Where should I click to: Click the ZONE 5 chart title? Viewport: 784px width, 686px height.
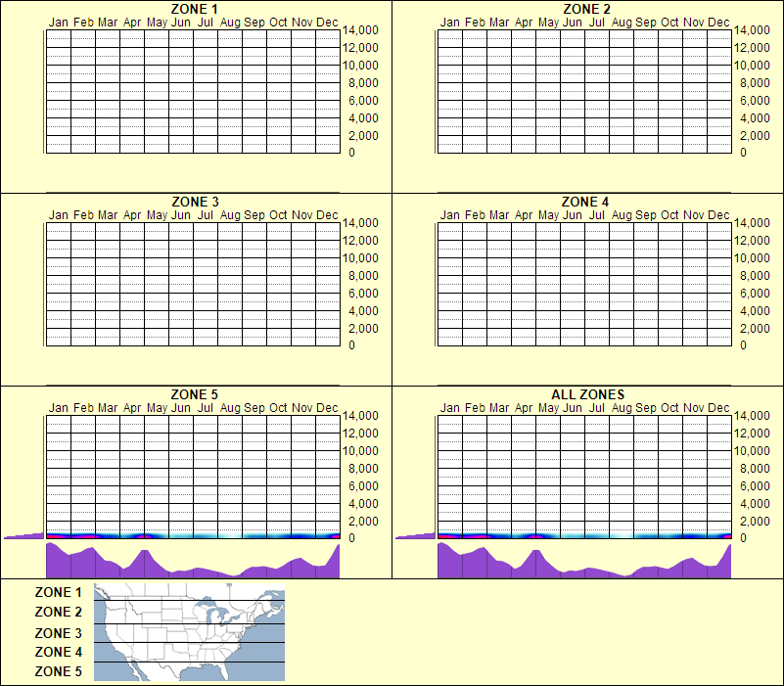point(193,395)
